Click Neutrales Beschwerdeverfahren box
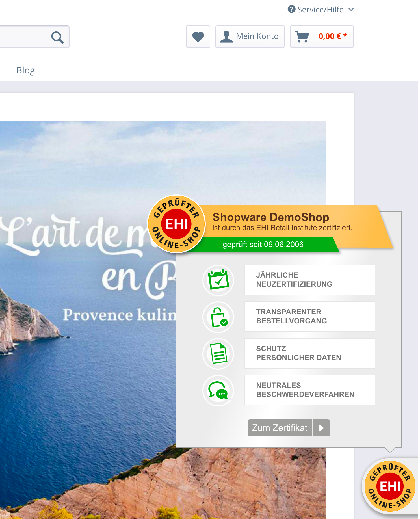The width and height of the screenshot is (420, 519). [309, 390]
